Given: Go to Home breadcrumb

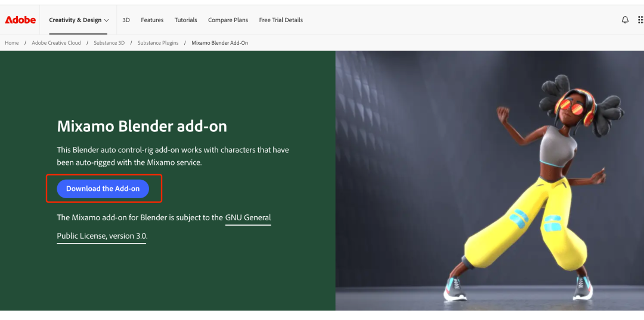Looking at the screenshot, I should [12, 43].
